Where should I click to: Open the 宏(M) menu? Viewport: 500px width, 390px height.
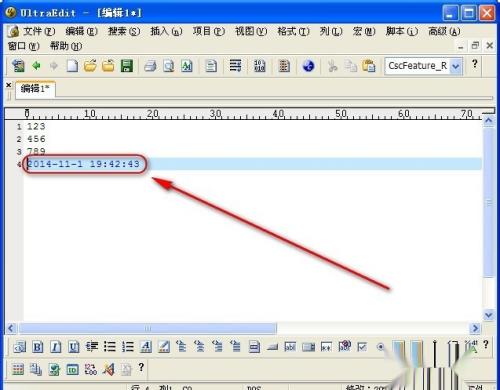[x=364, y=31]
